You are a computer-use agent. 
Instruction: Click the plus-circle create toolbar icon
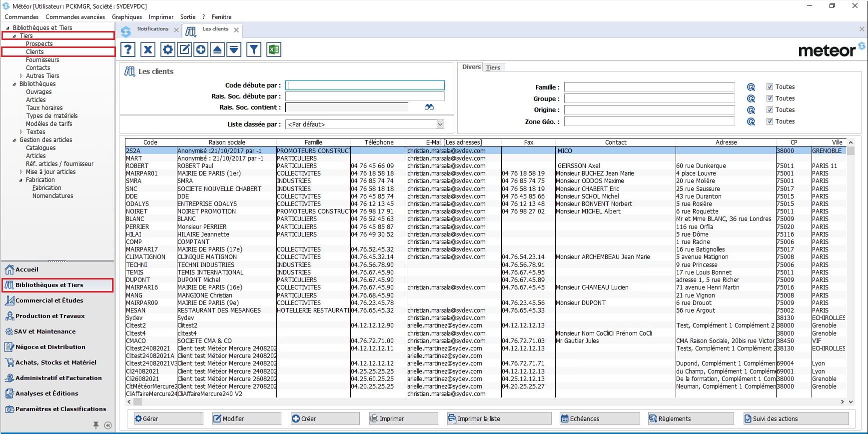coord(201,49)
